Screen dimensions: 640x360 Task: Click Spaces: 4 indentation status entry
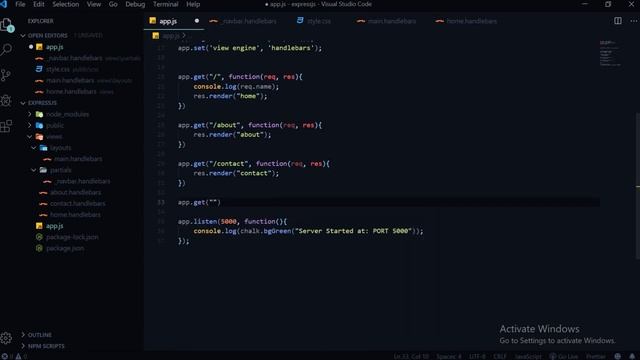click(x=449, y=356)
